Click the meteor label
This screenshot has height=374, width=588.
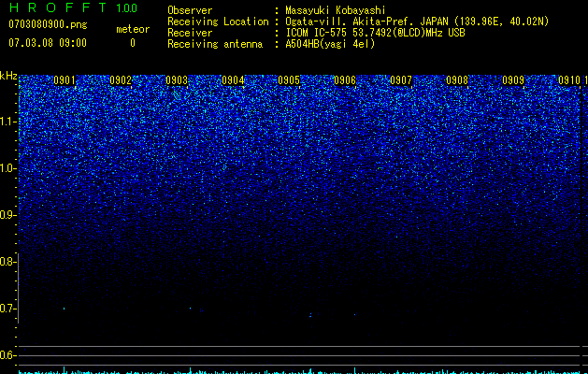tap(133, 29)
